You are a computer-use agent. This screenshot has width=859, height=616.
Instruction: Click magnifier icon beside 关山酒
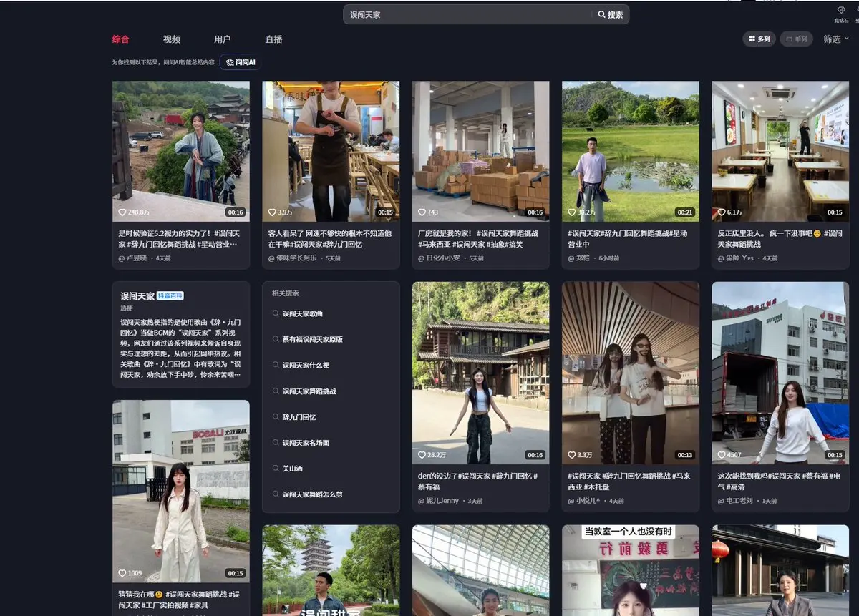coord(276,469)
